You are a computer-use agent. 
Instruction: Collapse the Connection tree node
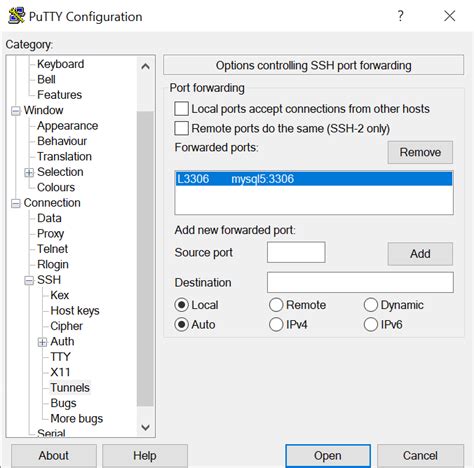(16, 203)
